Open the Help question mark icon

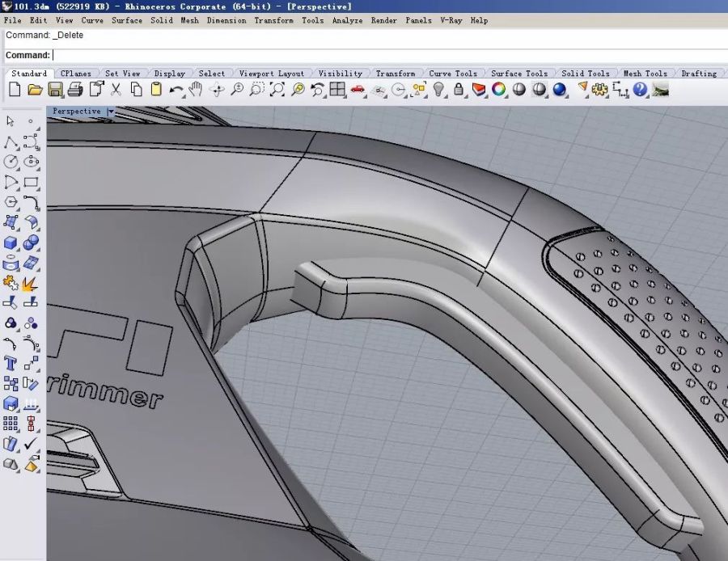tap(641, 90)
